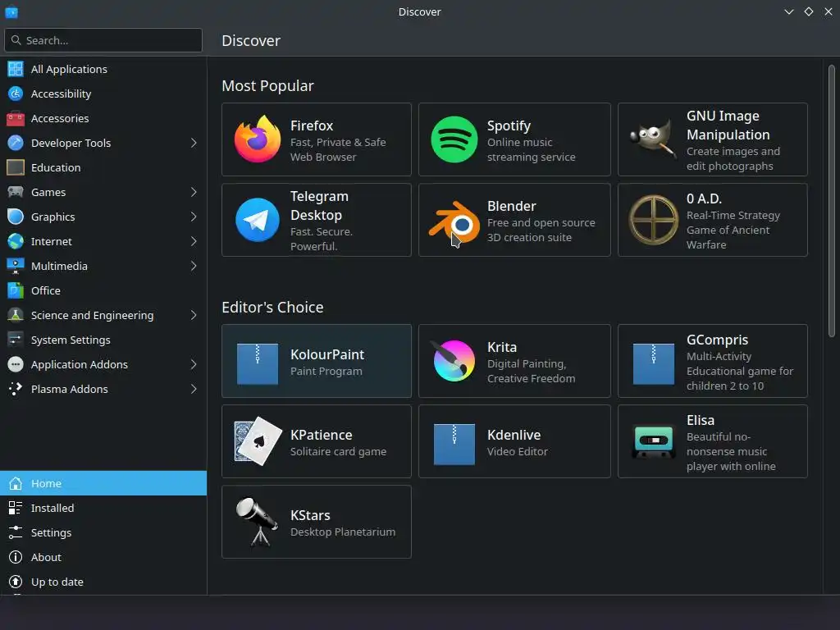Screen dimensions: 840x630
Task: Click into the Search input field
Action: pyautogui.click(x=103, y=40)
